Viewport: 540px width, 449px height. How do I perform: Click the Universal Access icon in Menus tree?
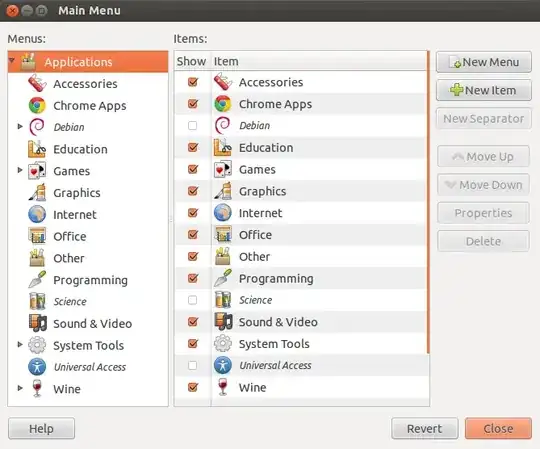click(37, 367)
